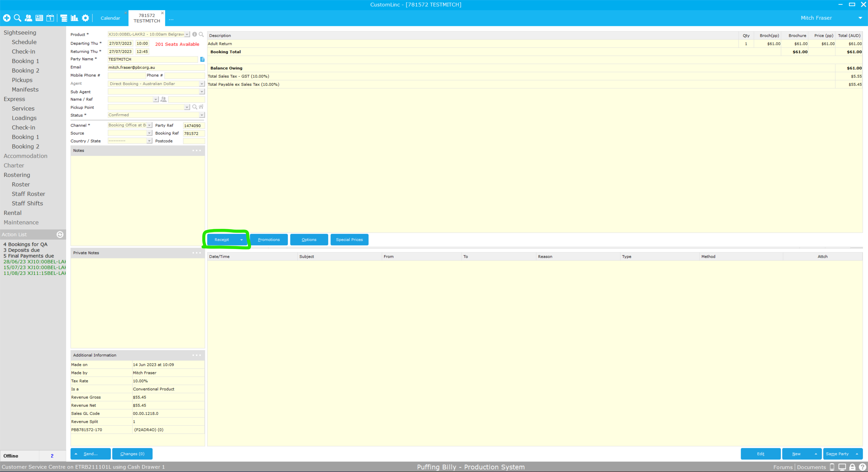
Task: Click '3 Deposits due' in Action List
Action: pos(21,250)
